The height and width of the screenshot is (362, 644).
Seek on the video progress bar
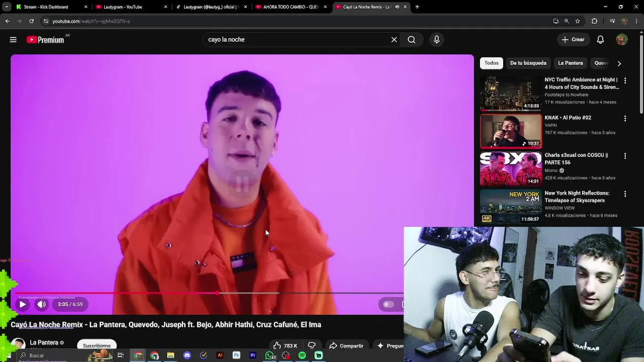(209, 293)
